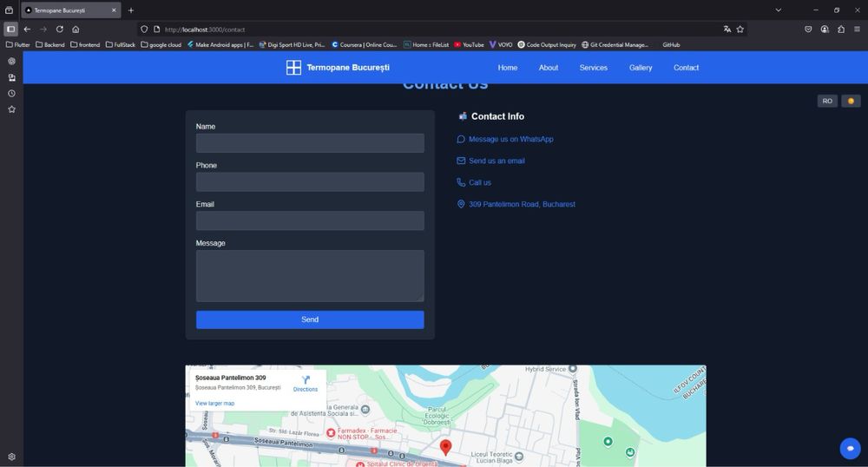Open the Digi Sport HD Live bookmark

[292, 45]
